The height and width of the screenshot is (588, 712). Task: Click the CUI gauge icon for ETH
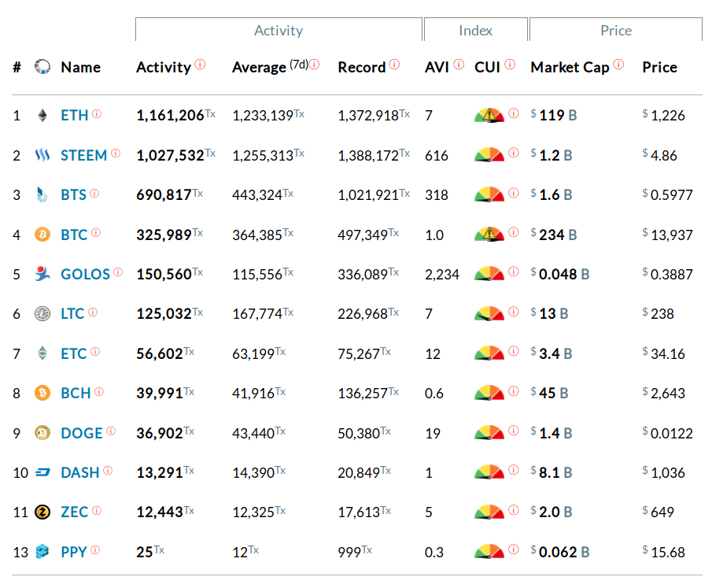pyautogui.click(x=489, y=116)
